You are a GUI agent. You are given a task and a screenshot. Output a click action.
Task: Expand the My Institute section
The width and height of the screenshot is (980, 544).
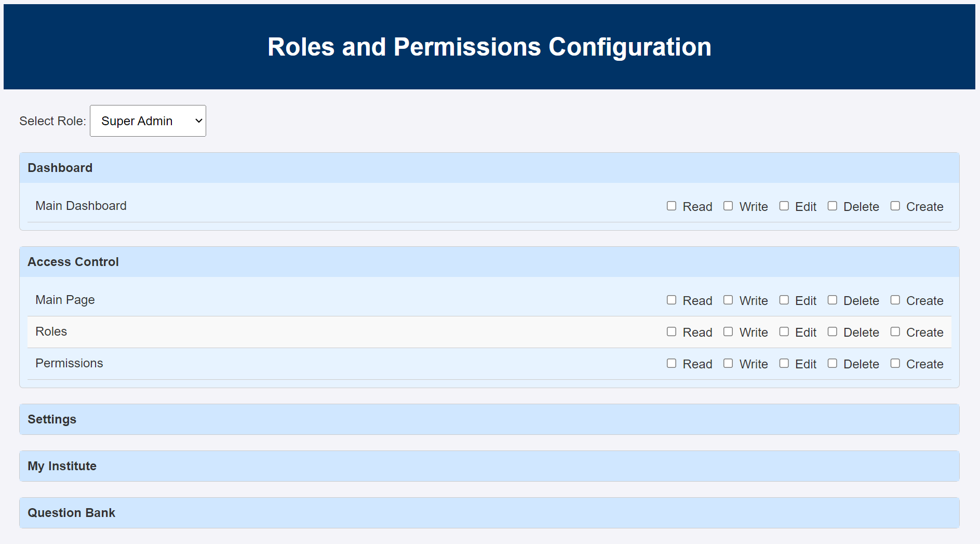(489, 466)
